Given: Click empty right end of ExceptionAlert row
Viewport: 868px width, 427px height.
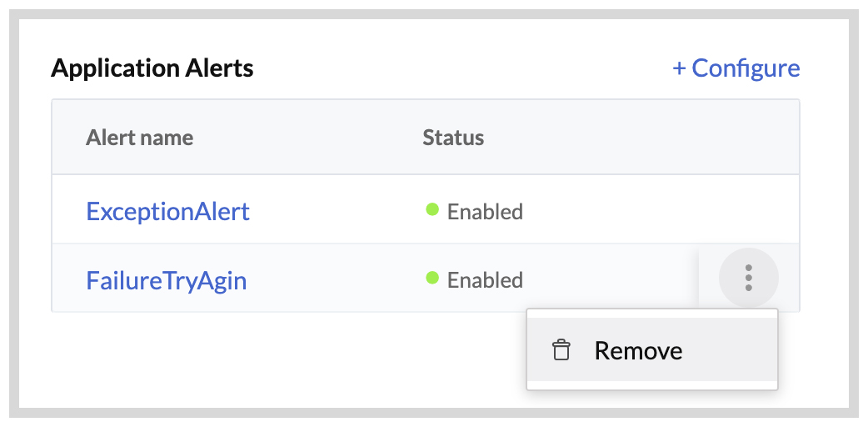Looking at the screenshot, I should [708, 211].
